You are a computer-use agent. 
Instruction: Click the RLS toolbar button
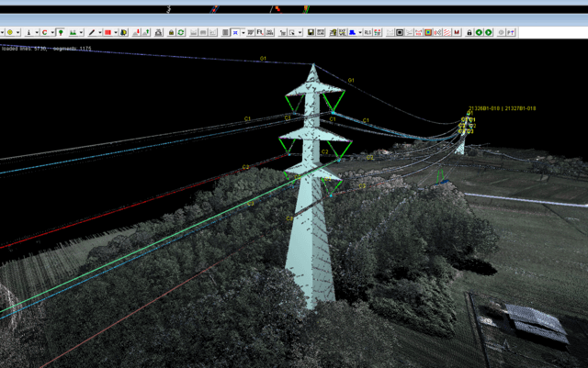367,33
